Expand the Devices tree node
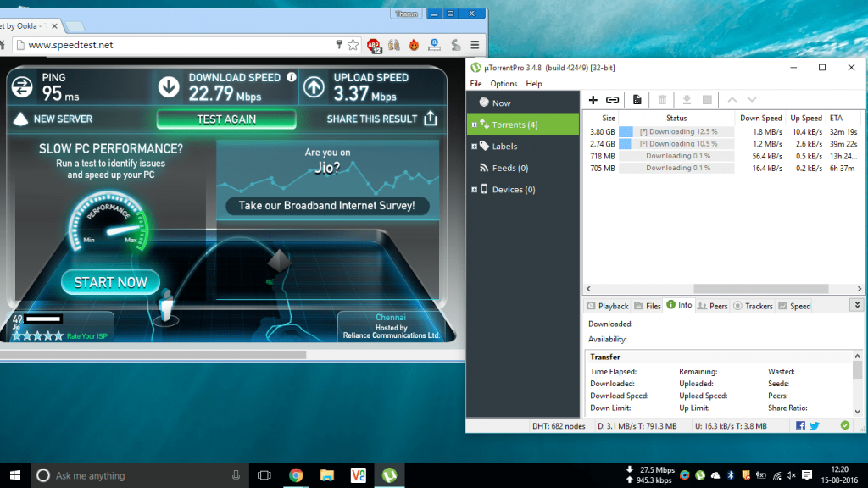The height and width of the screenshot is (488, 868). (473, 190)
